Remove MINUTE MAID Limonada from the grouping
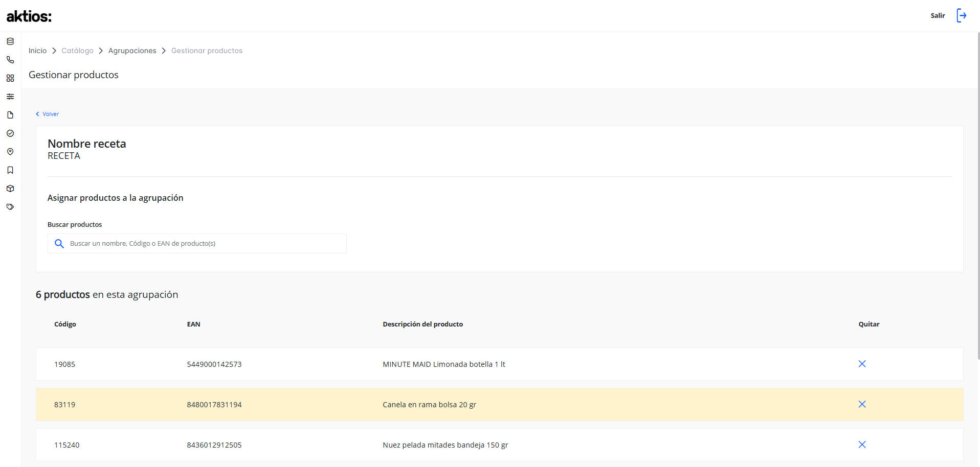Image resolution: width=980 pixels, height=467 pixels. point(862,364)
